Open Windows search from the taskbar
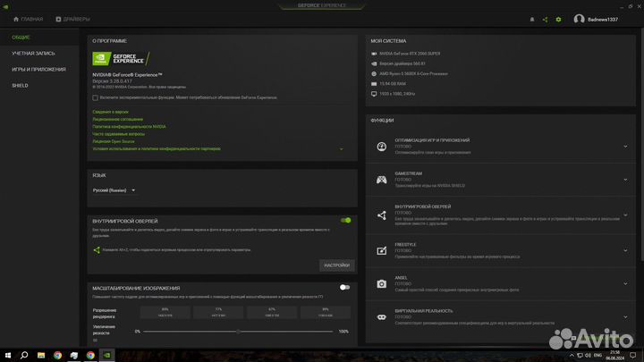Screen dimensions: 644x362 click(x=24, y=355)
